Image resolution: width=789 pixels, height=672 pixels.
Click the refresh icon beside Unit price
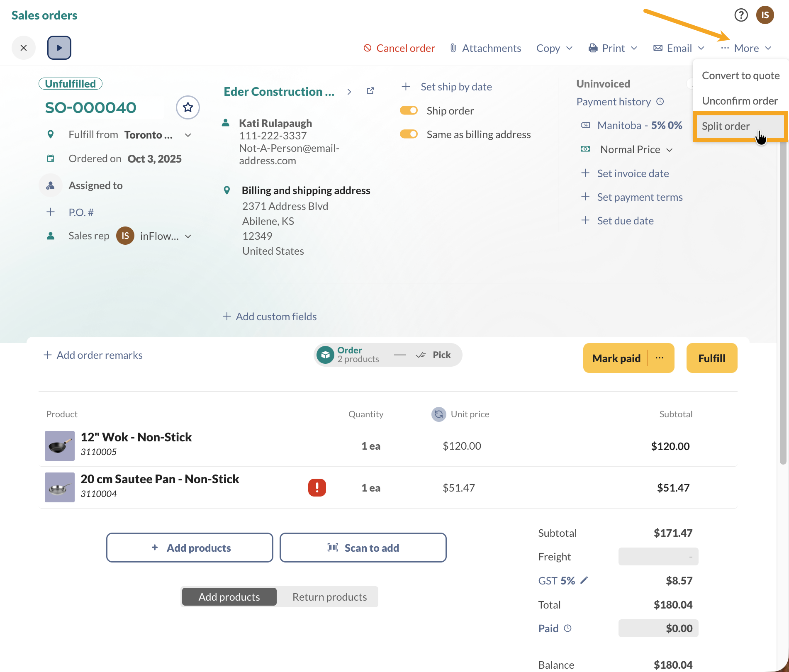[x=438, y=414]
